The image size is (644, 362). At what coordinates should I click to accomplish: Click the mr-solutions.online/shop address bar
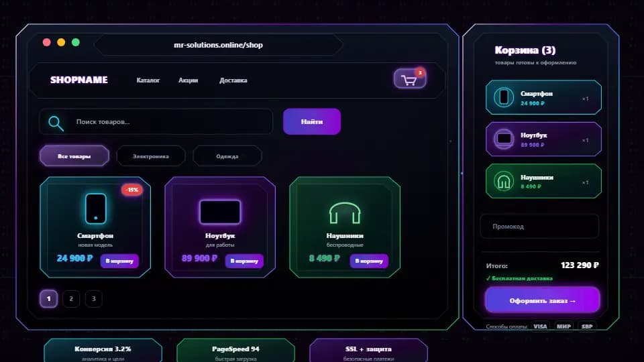coord(218,45)
